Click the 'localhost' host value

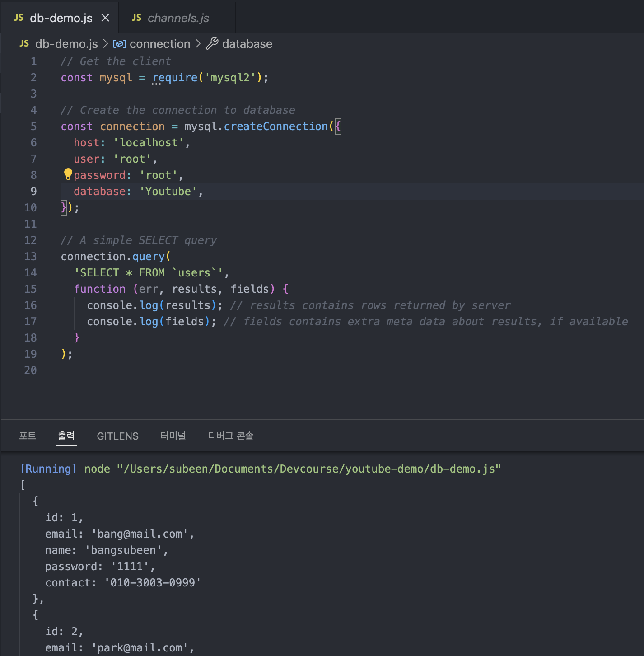click(149, 143)
